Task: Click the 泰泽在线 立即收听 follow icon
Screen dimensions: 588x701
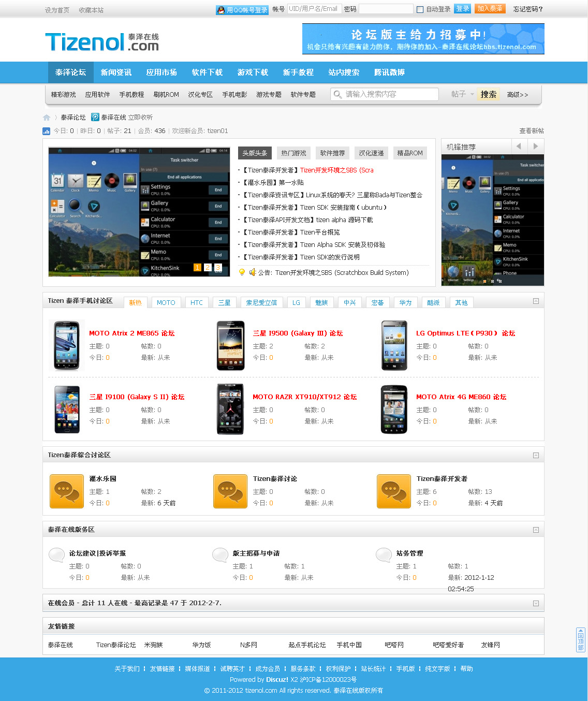Action: (95, 117)
